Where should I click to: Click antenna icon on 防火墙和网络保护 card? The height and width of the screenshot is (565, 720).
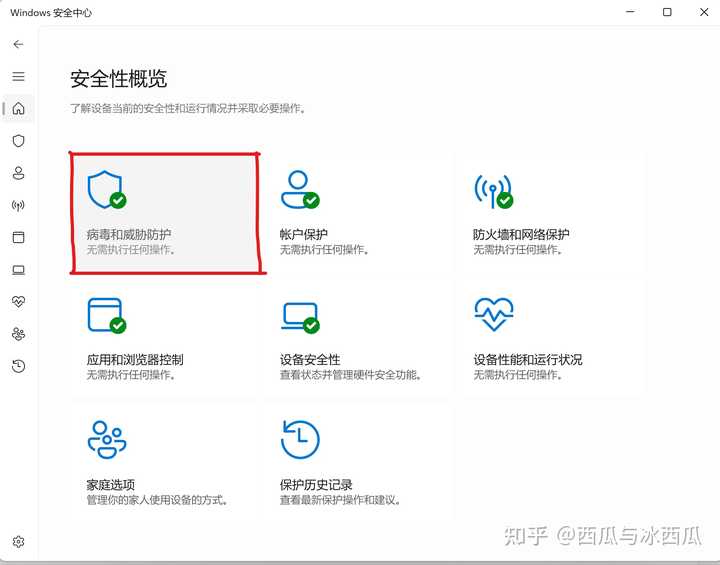pyautogui.click(x=494, y=191)
